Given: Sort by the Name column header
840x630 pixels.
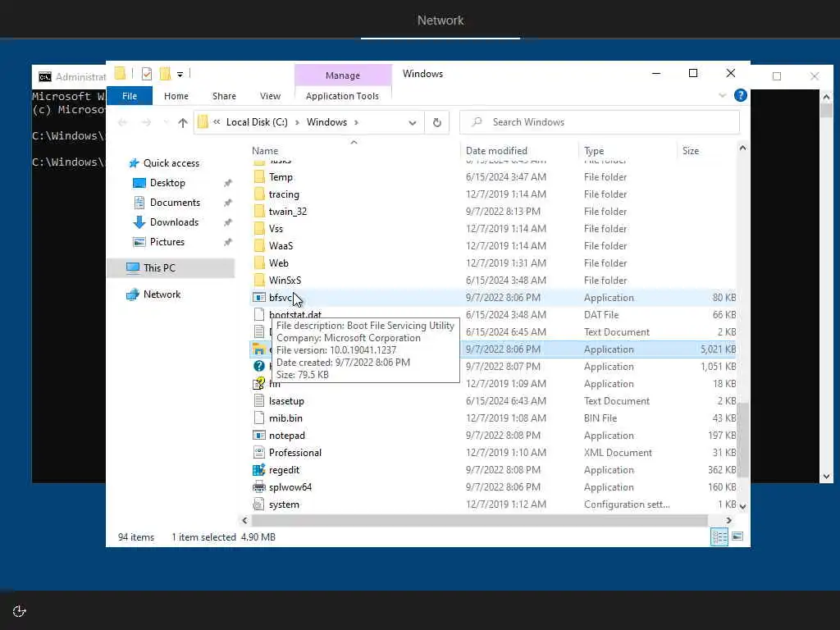Looking at the screenshot, I should (265, 151).
